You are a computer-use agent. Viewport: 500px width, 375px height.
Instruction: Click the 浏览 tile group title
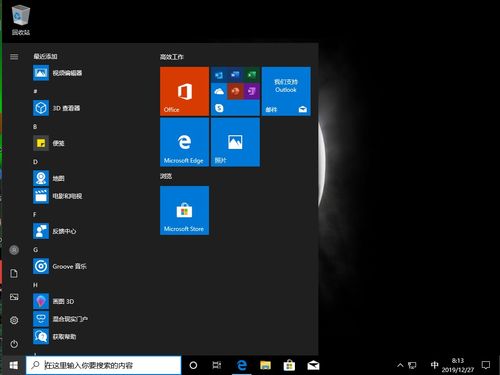[x=166, y=176]
